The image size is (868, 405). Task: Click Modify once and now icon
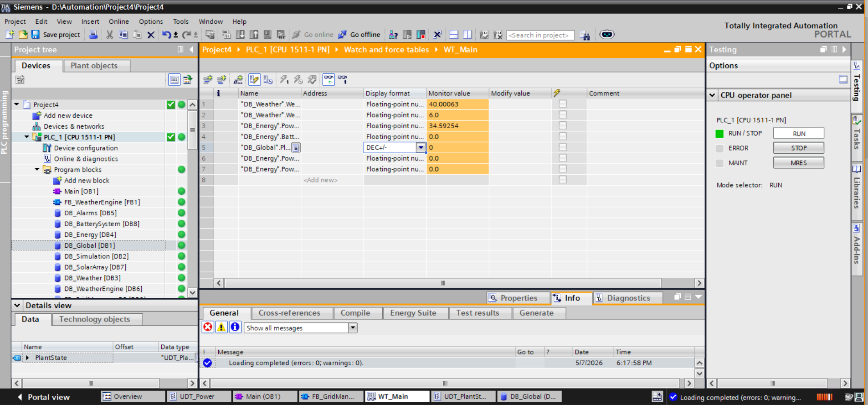tap(284, 80)
